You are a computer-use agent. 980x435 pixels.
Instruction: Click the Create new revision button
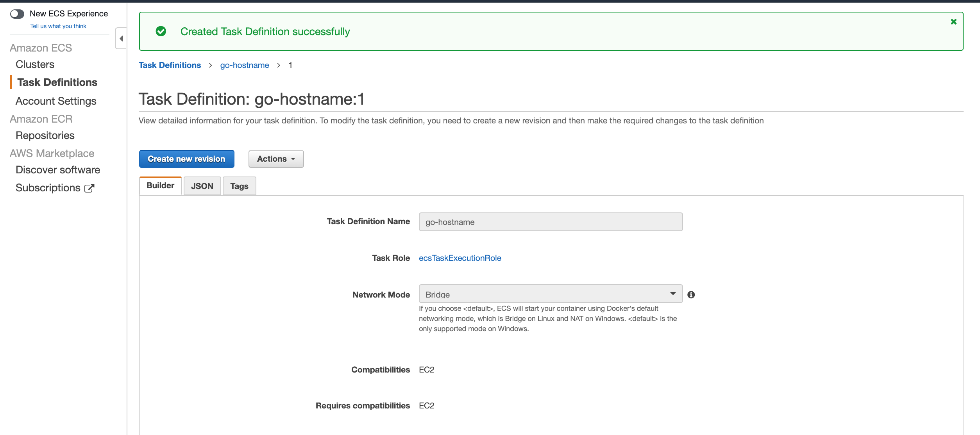[x=187, y=159]
